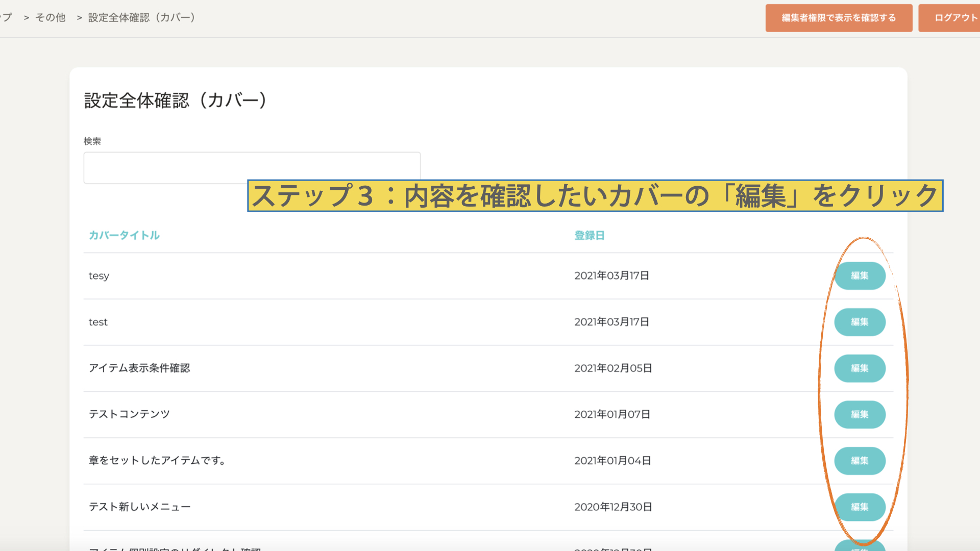The height and width of the screenshot is (551, 980).
Task: Sort by カバータイトル column header
Action: click(x=124, y=235)
